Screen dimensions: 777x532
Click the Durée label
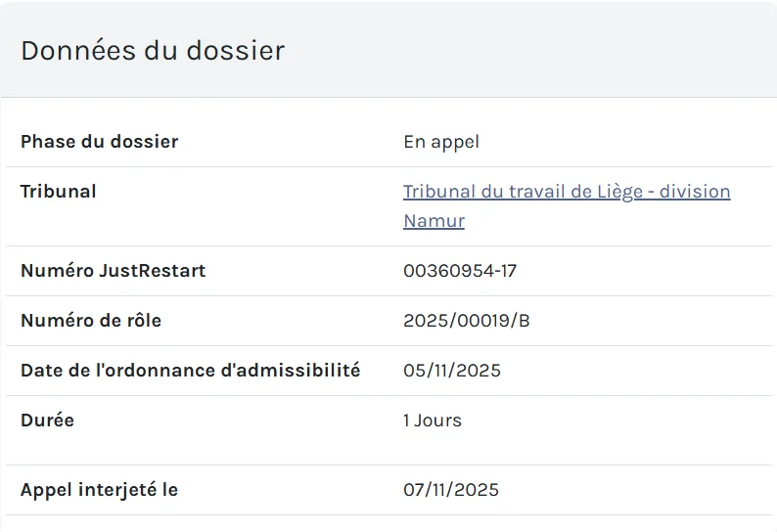coord(47,421)
